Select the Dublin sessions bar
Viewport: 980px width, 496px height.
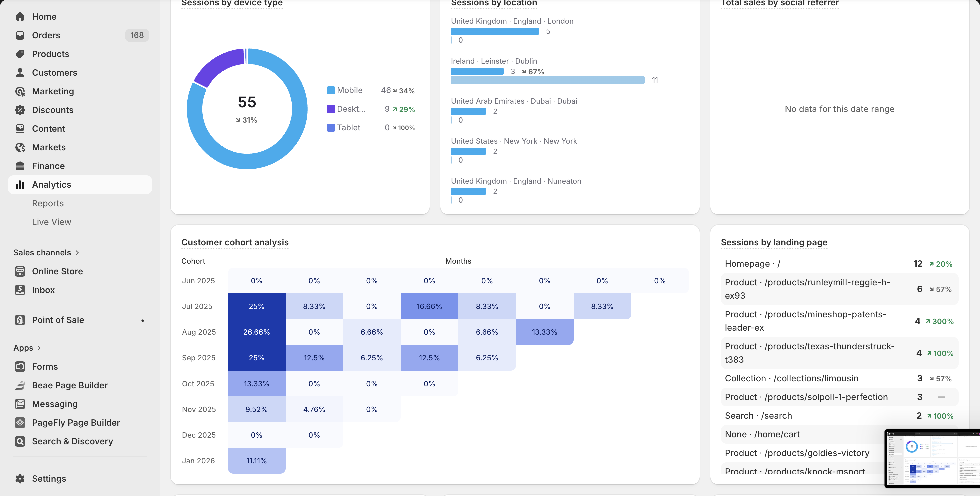pyautogui.click(x=477, y=71)
